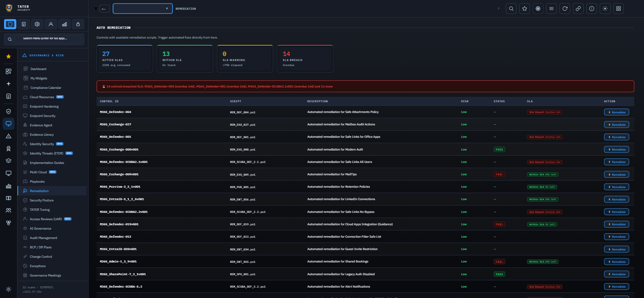Select the padlock module tab
Image resolution: width=644 pixels, height=298 pixels.
coord(78,24)
